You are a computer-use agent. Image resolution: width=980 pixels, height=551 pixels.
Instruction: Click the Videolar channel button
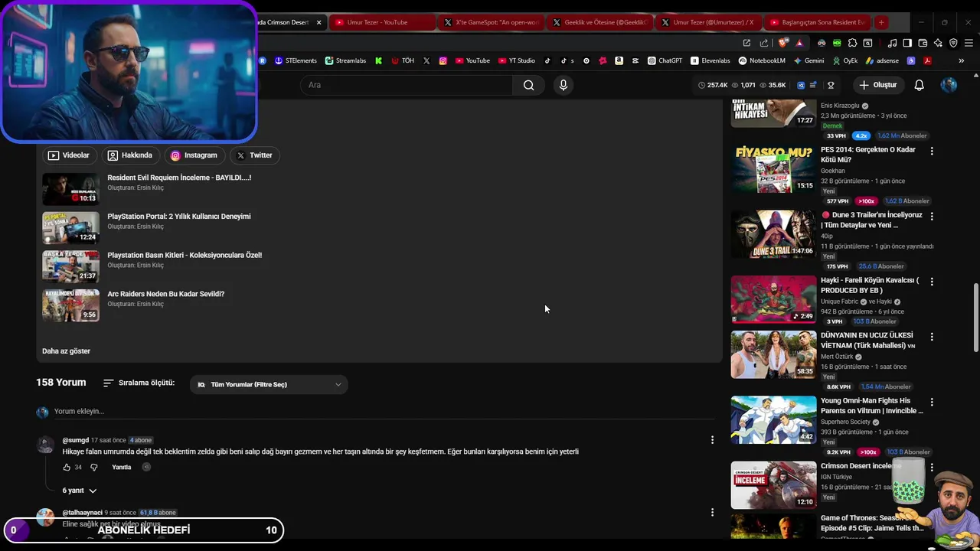tap(69, 155)
